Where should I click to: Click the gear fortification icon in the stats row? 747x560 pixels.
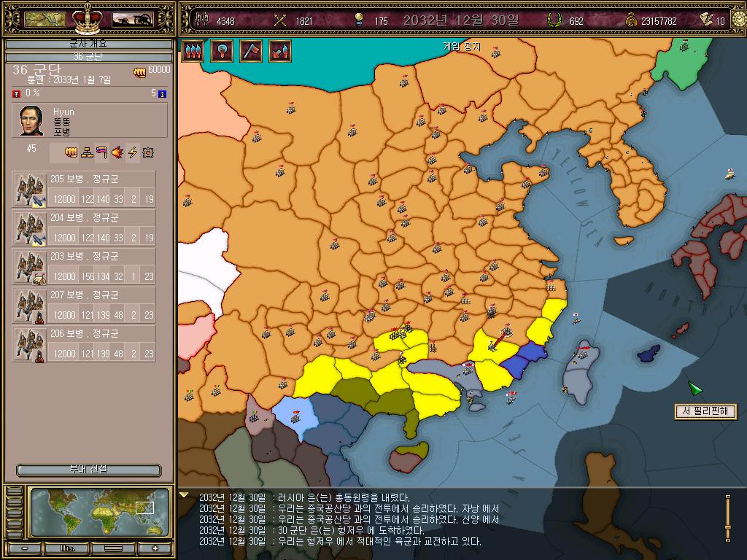point(148,152)
